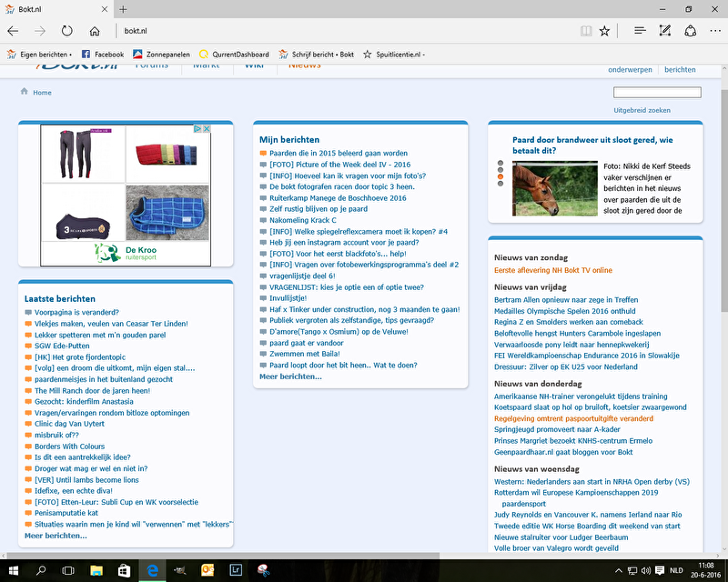This screenshot has height=582, width=728.
Task: Open Outlook from the taskbar
Action: (207, 570)
